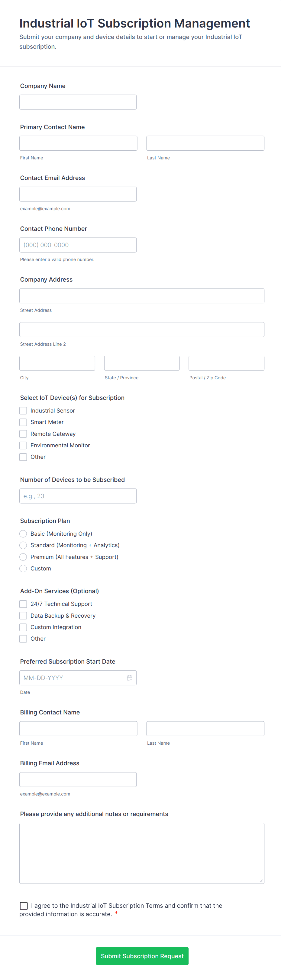The height and width of the screenshot is (980, 281).
Task: Choose Basic (Monitoring Only) plan
Action: (x=23, y=534)
